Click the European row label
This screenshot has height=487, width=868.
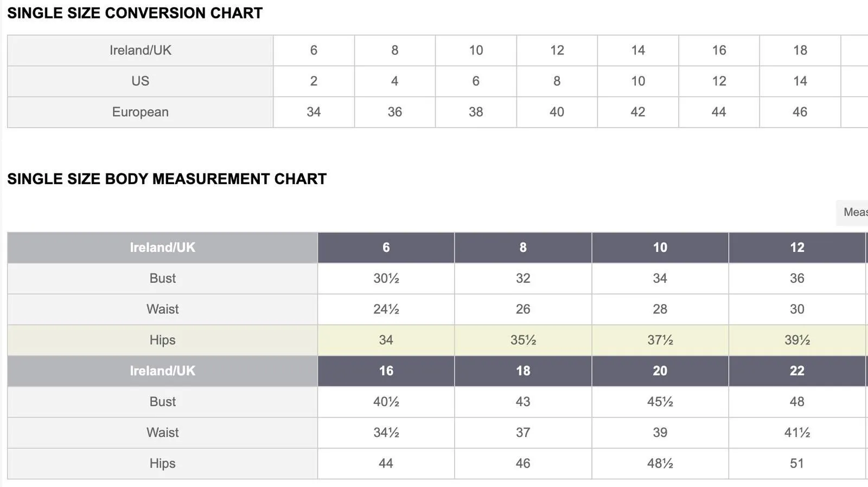tap(140, 112)
